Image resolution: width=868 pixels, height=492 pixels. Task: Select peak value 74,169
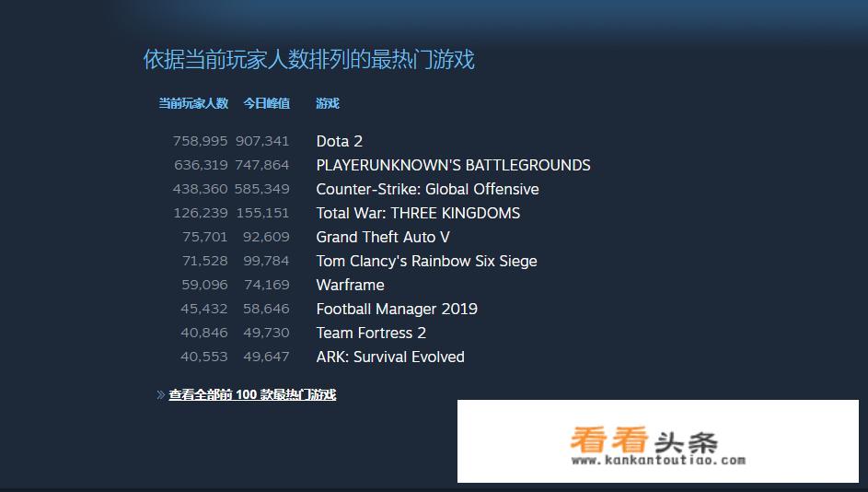pyautogui.click(x=266, y=285)
